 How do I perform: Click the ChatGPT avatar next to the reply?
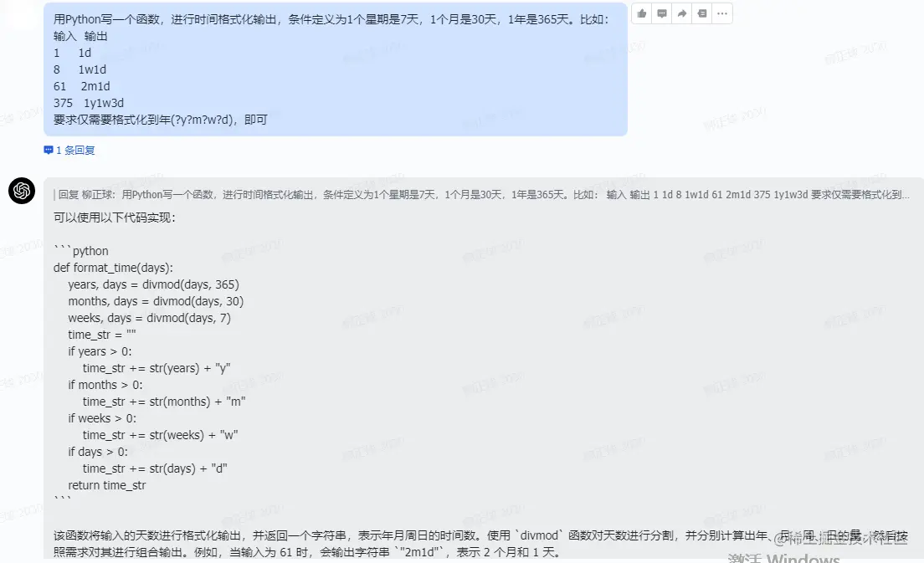tap(21, 191)
